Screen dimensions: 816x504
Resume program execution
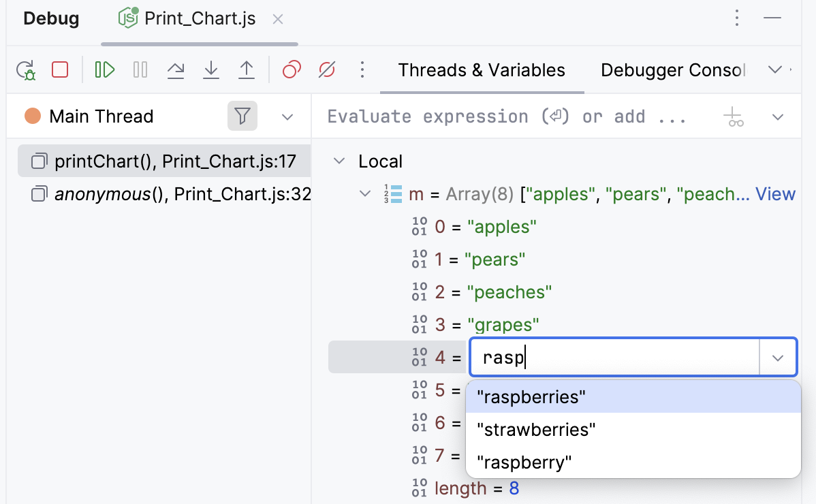104,69
